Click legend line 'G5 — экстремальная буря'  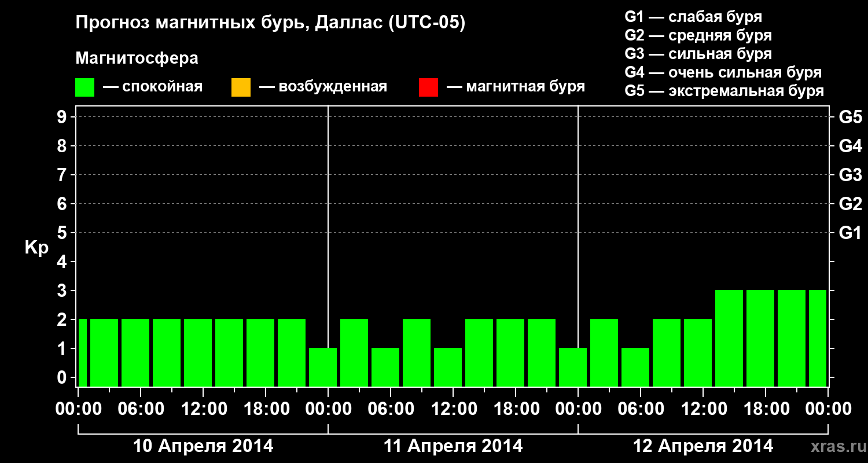click(724, 91)
